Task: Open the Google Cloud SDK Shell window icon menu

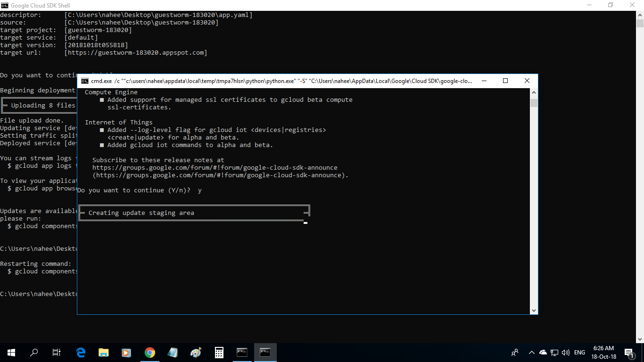Action: 5,5
